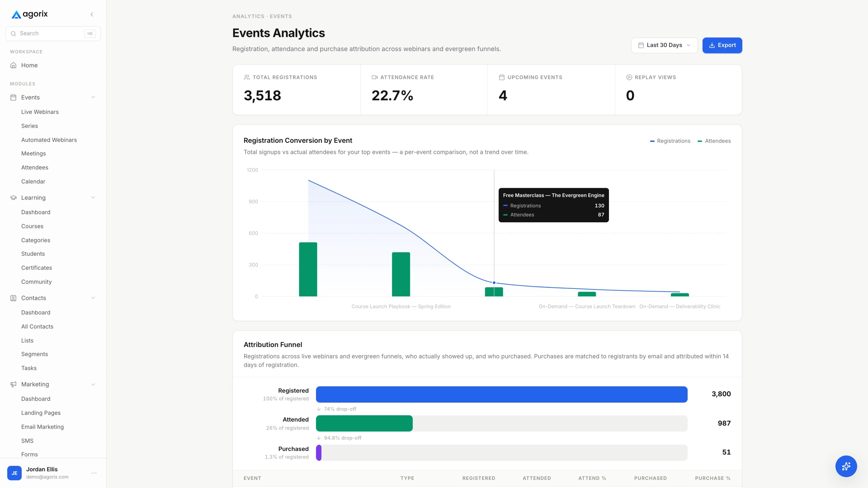Viewport: 868px width, 488px height.
Task: Click the purple Purchased funnel bar
Action: pyautogui.click(x=318, y=453)
